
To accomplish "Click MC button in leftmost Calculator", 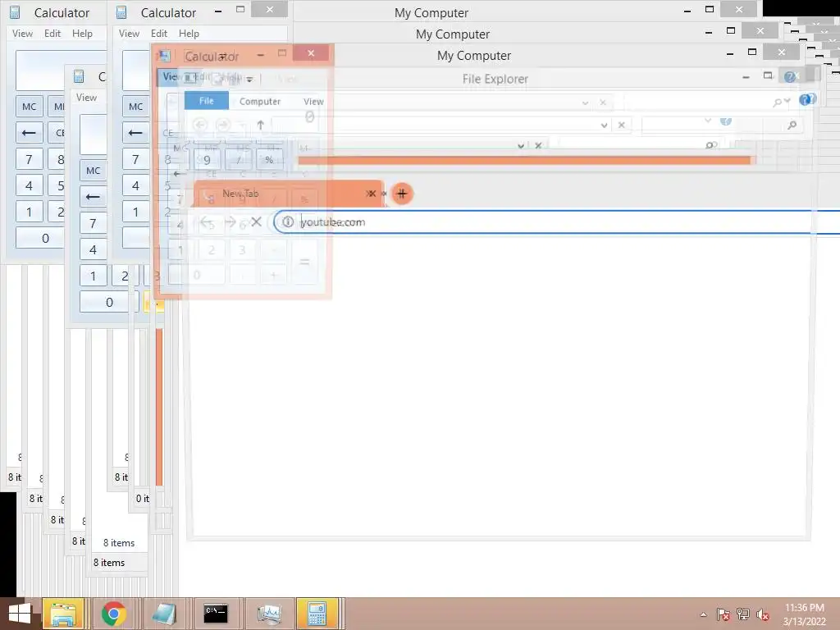I will pos(29,107).
